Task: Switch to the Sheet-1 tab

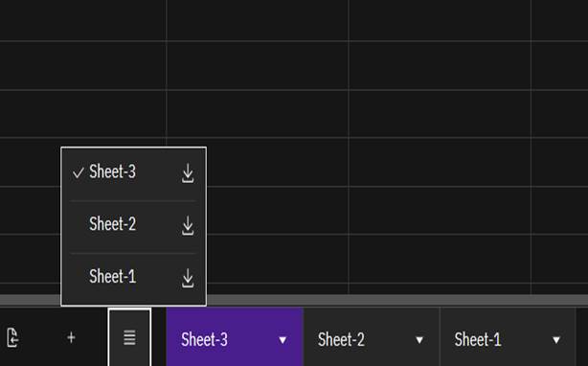Action: (508, 337)
